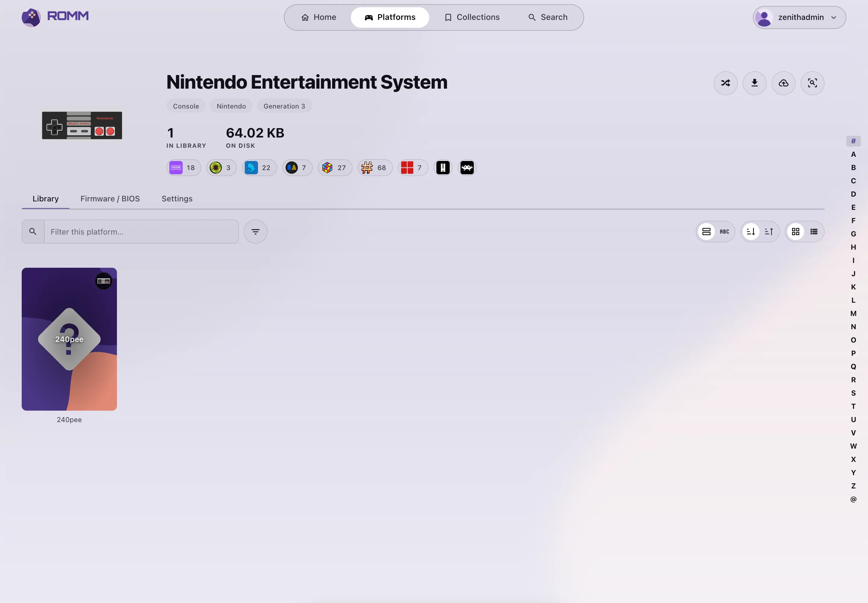The width and height of the screenshot is (868, 603).
Task: Jump to letter B in alphabet index
Action: coord(853,167)
